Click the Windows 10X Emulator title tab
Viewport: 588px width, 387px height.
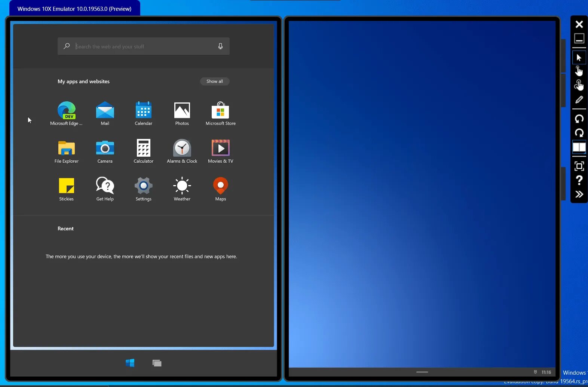point(74,9)
